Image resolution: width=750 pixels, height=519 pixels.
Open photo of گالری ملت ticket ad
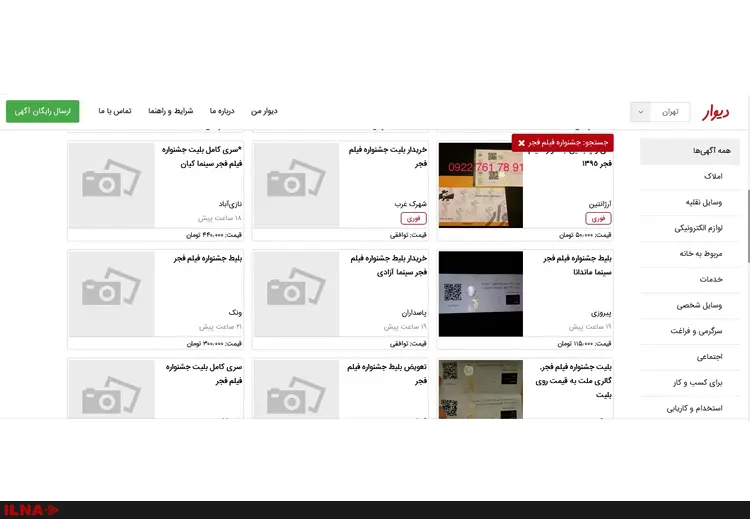pyautogui.click(x=481, y=389)
